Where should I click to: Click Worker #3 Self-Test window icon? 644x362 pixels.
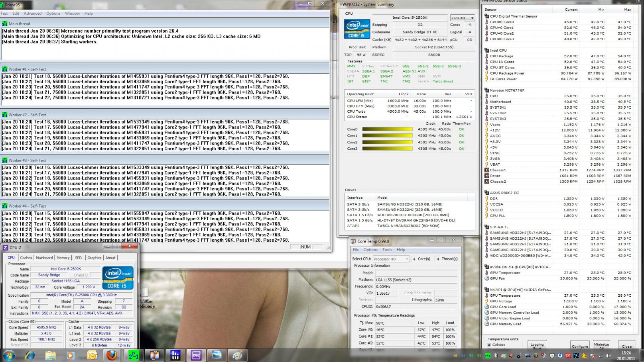point(5,160)
